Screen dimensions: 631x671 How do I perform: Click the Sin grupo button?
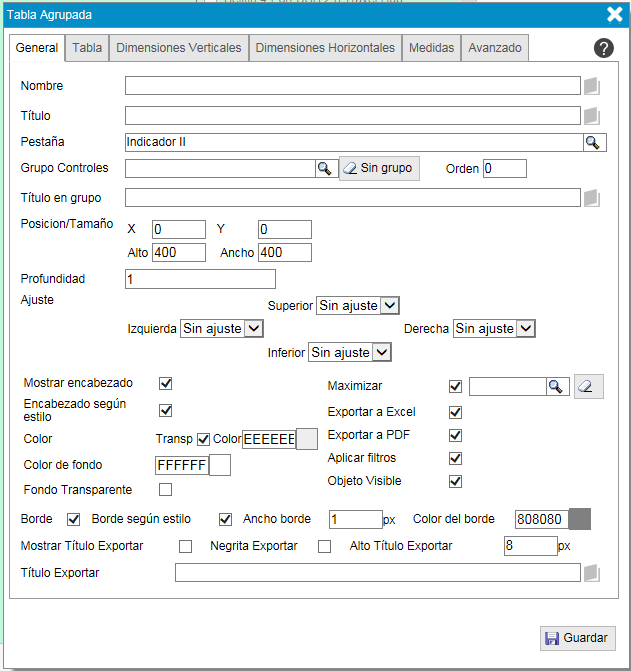tap(379, 169)
